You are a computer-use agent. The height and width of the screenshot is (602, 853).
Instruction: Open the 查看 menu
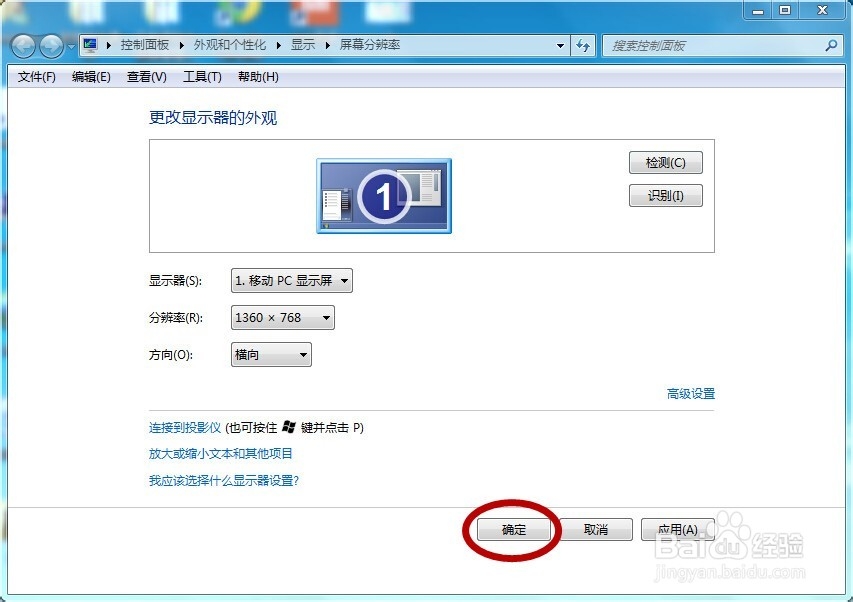(x=146, y=77)
